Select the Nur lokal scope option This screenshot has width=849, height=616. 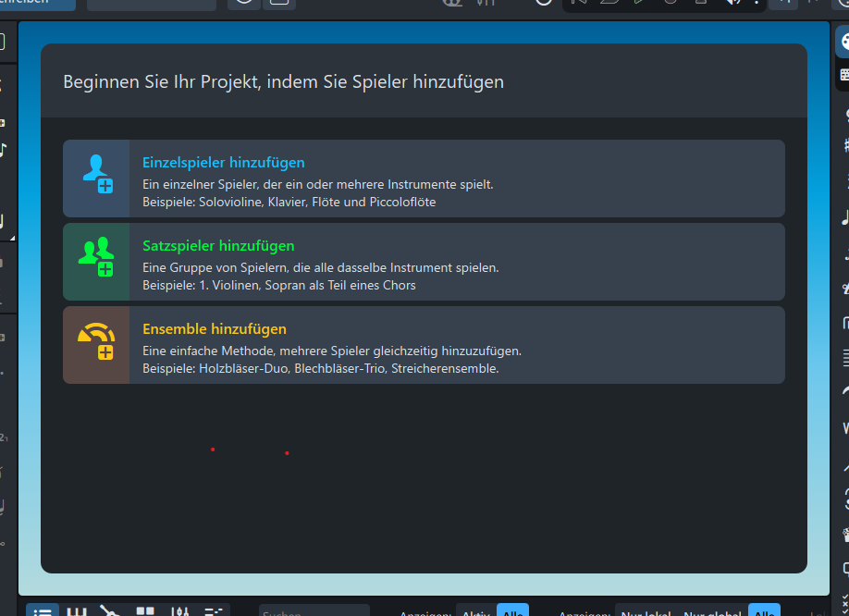(x=646, y=611)
